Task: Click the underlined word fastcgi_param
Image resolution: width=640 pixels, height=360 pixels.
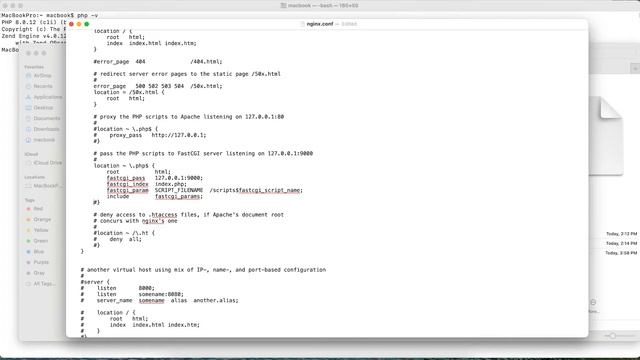Action: click(127, 190)
